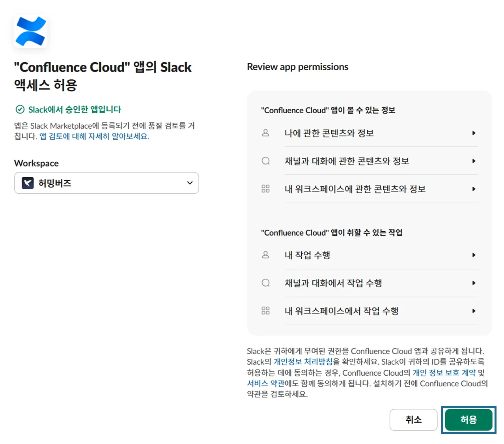Expand 채널과 대화에서 작업 수행 arrow
The width and height of the screenshot is (504, 444).
(x=474, y=283)
